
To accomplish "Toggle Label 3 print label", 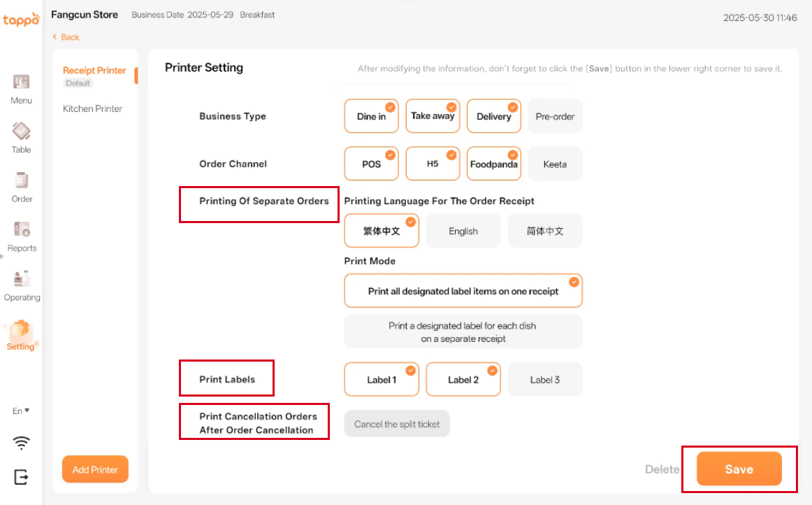I will point(544,380).
